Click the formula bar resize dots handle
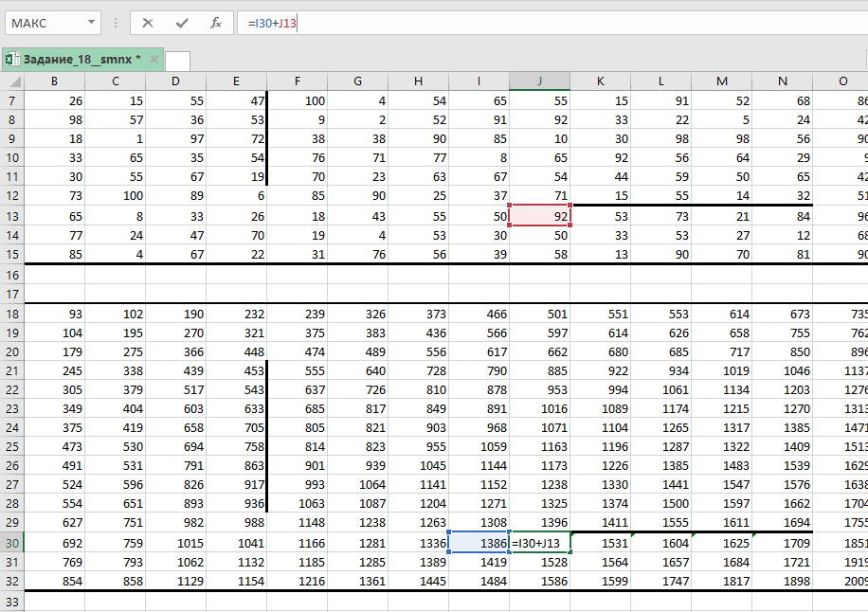Viewport: 868px width, 612px height. 117,23
